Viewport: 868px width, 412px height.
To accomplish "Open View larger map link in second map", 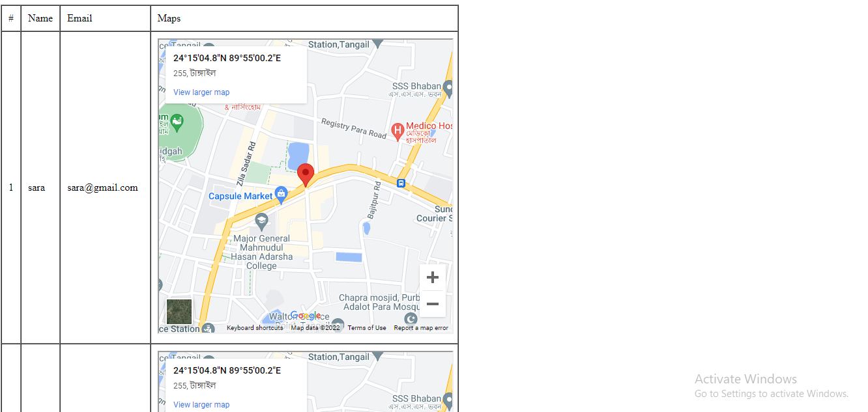I will click(201, 405).
